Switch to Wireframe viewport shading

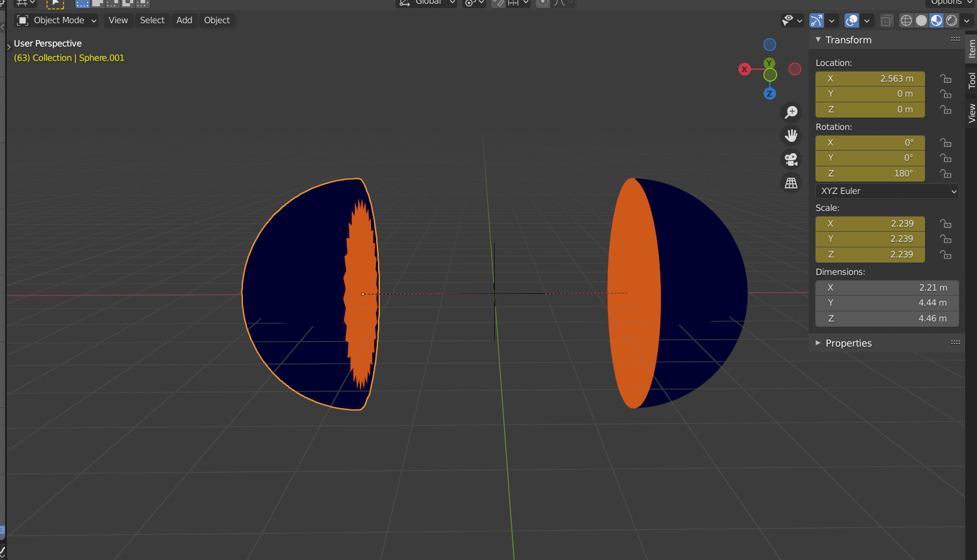click(906, 20)
